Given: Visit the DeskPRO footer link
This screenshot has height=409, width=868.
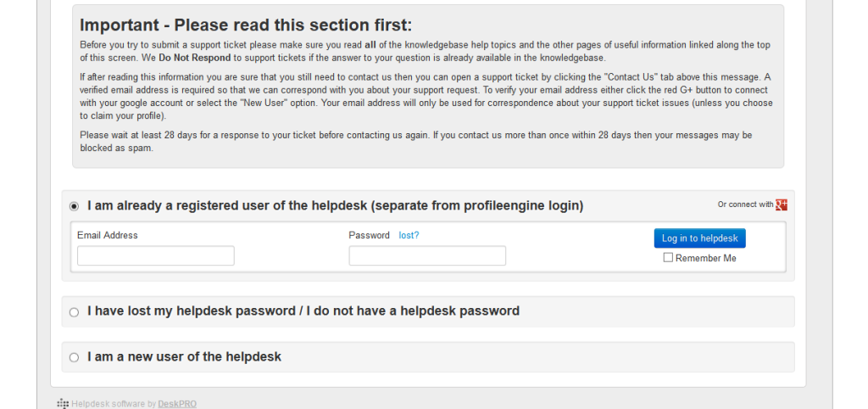Looking at the screenshot, I should pos(177,404).
